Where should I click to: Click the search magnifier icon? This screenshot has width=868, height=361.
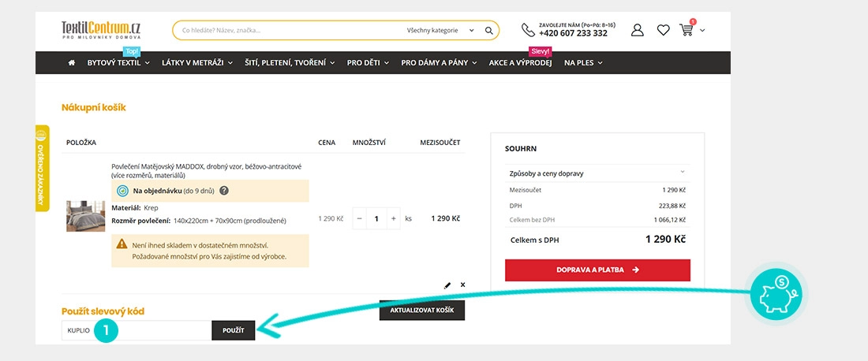point(488,31)
